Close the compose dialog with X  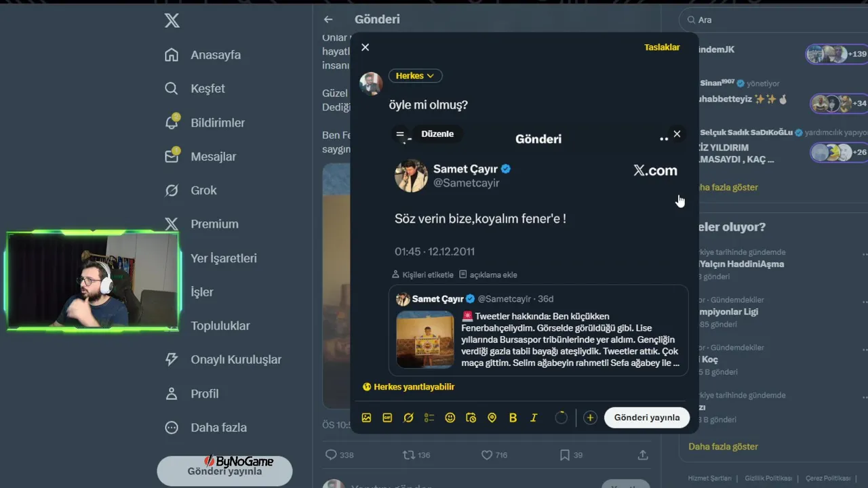[366, 47]
